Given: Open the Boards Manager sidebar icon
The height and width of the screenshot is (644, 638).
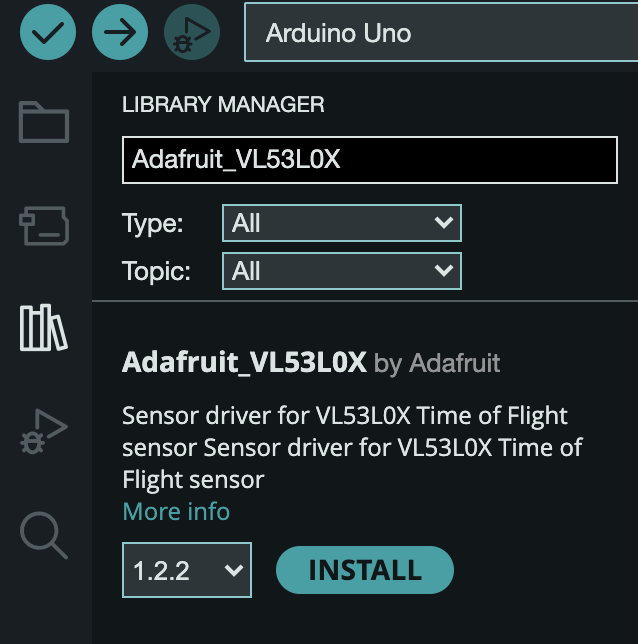Looking at the screenshot, I should (44, 225).
